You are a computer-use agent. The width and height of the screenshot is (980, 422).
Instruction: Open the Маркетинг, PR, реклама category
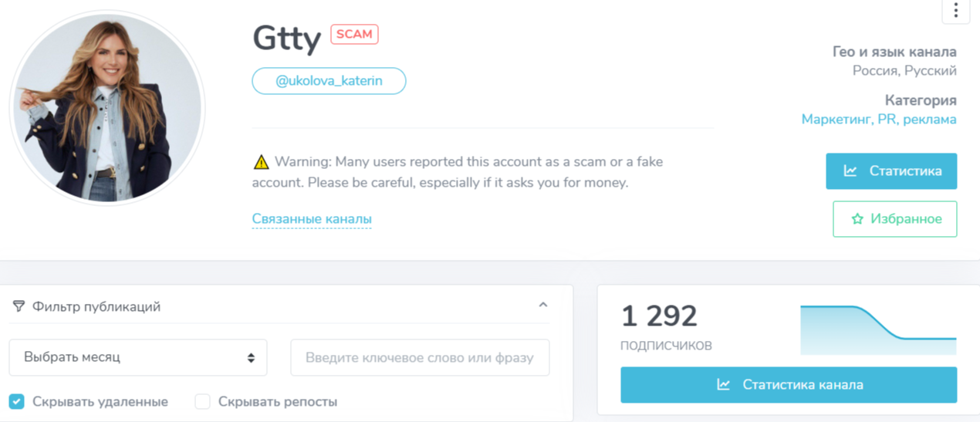click(x=879, y=120)
